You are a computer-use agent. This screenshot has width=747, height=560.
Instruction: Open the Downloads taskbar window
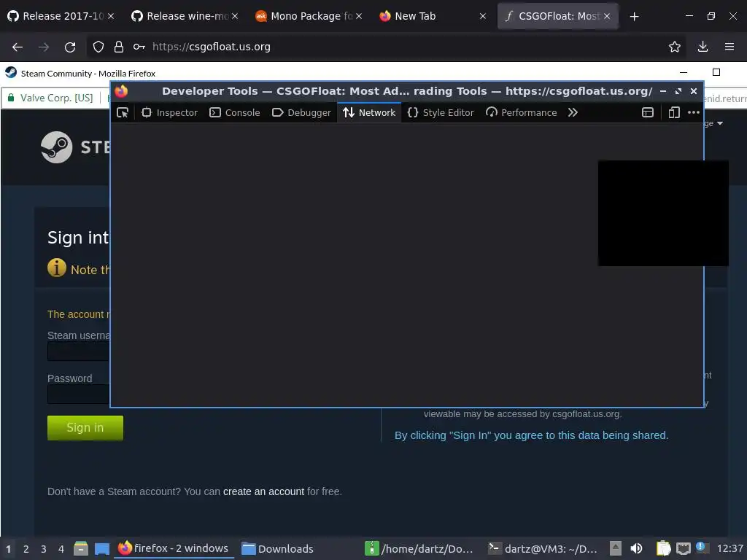(x=278, y=549)
